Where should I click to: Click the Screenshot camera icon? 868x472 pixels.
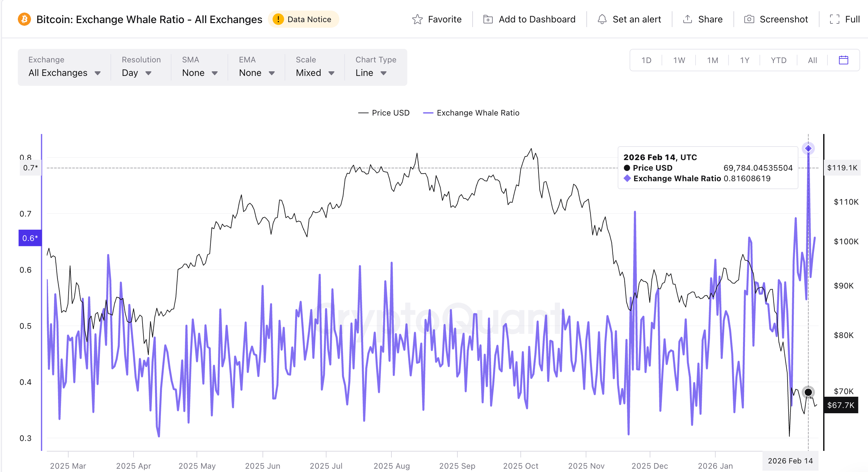coord(749,19)
